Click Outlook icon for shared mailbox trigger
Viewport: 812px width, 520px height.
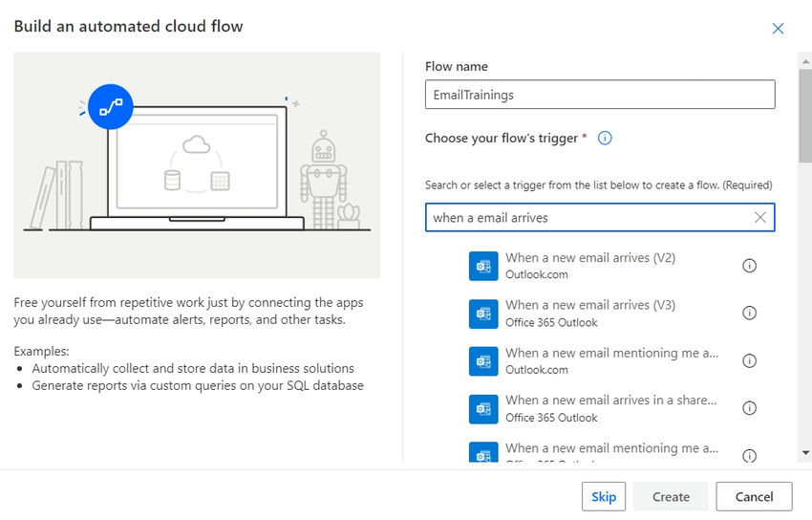pyautogui.click(x=483, y=408)
